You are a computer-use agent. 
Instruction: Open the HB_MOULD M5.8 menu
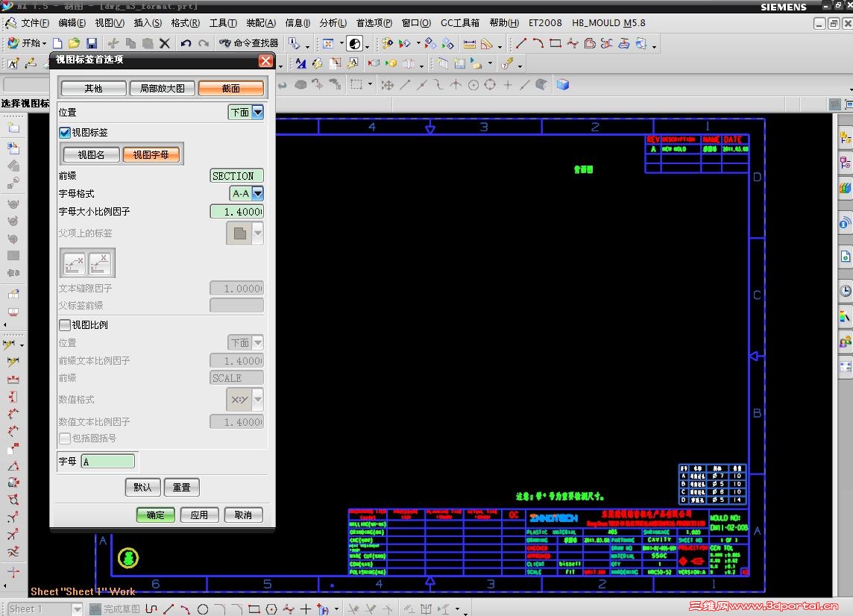(x=608, y=23)
